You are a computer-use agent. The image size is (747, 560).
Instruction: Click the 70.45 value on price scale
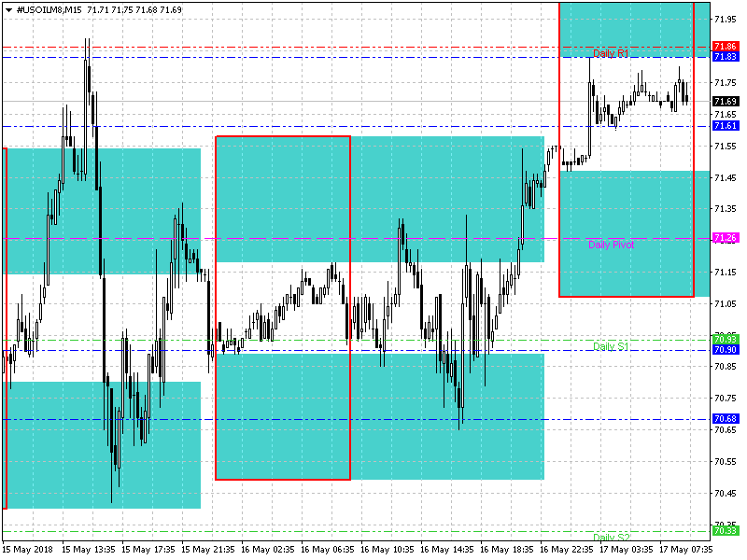(x=726, y=493)
